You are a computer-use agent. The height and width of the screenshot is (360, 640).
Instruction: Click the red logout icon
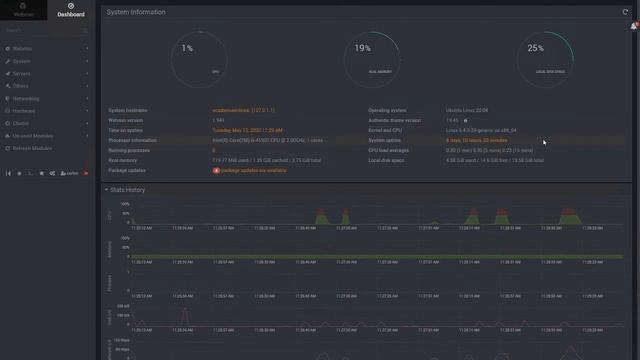pyautogui.click(x=86, y=173)
